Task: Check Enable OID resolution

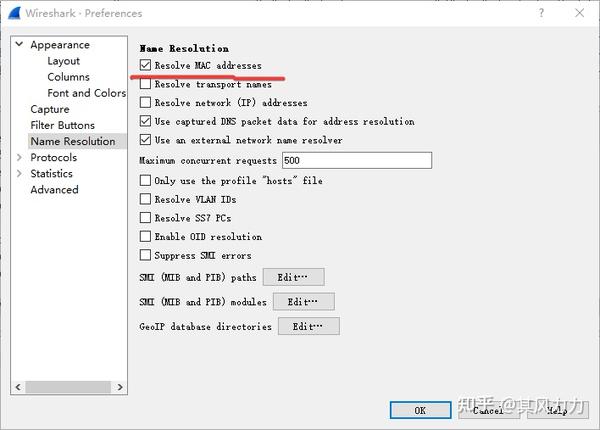Action: (145, 236)
